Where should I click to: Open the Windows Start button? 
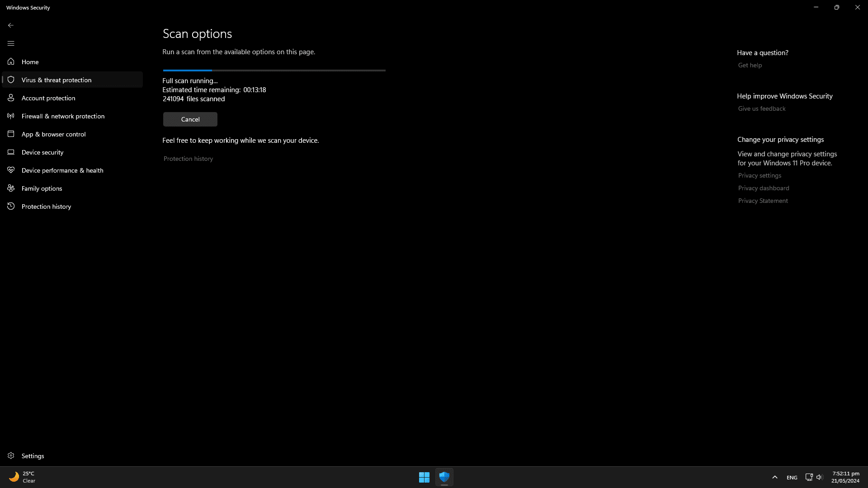(x=424, y=477)
